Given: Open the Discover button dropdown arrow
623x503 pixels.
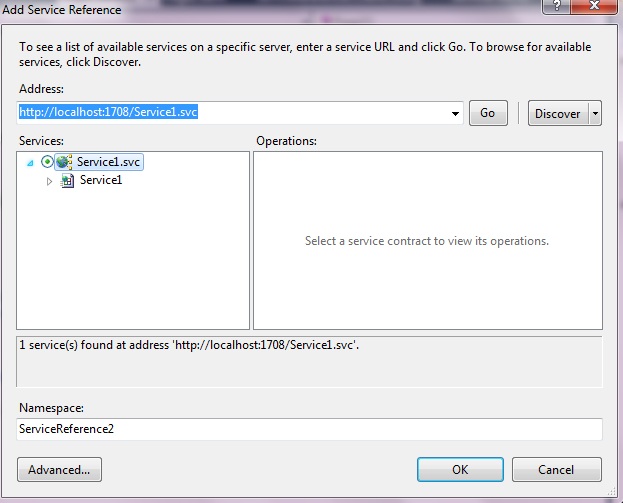Looking at the screenshot, I should [596, 113].
